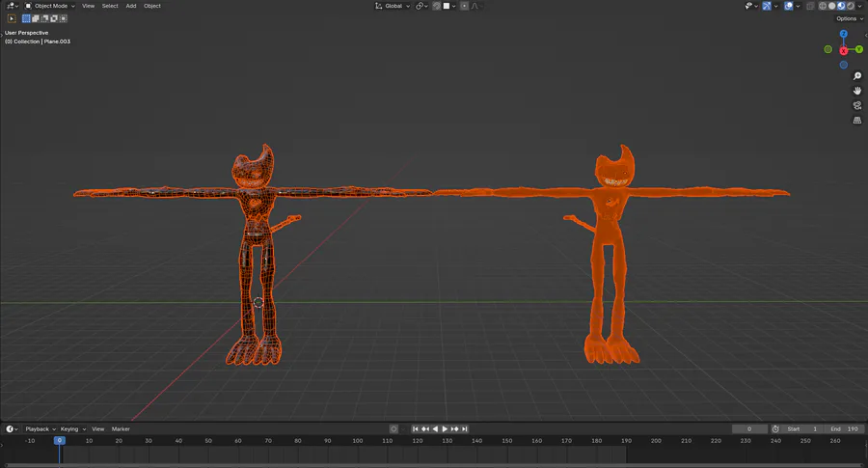Click the unlabeled green negative Y axis dot
The height and width of the screenshot is (468, 868).
[828, 49]
